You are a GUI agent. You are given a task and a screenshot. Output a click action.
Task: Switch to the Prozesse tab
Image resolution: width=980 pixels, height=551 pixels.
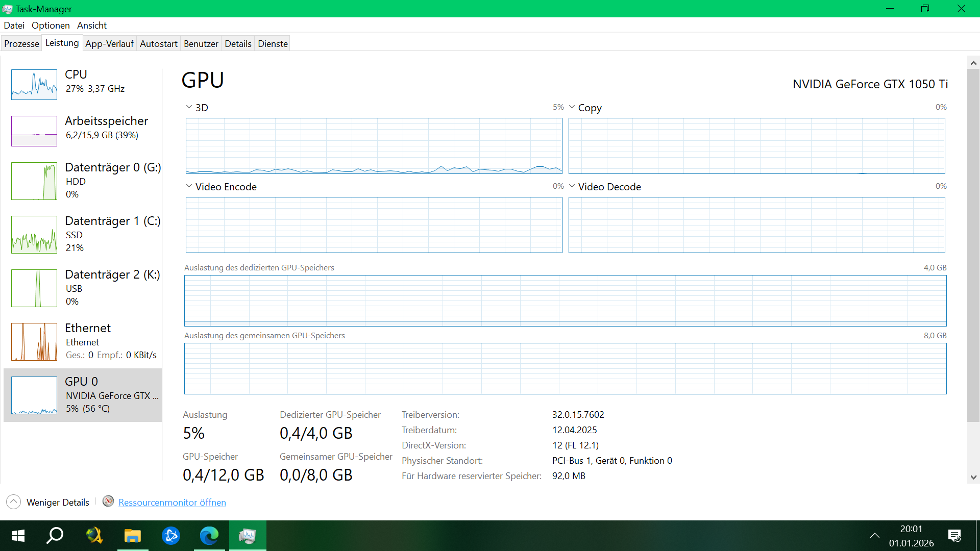[21, 44]
